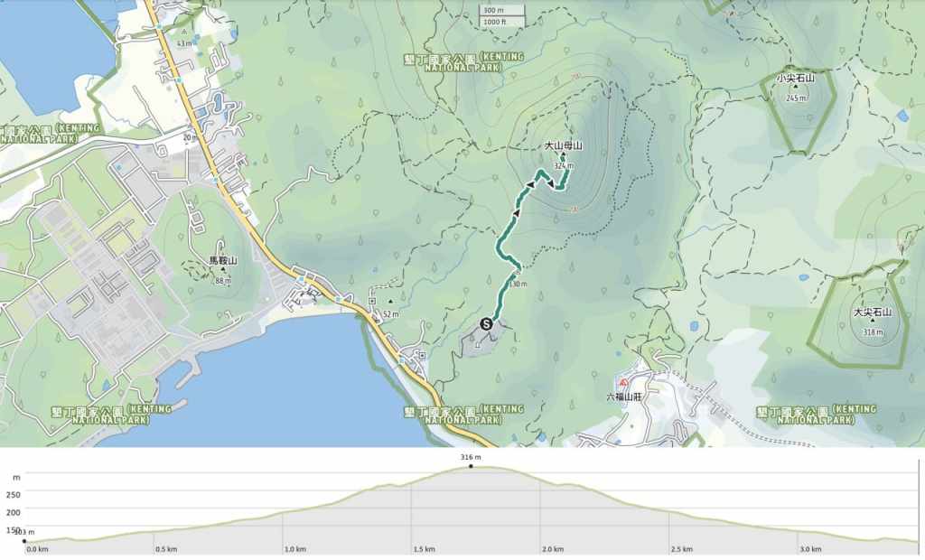Click the 103 m start dot on elevation profile

click(x=24, y=541)
